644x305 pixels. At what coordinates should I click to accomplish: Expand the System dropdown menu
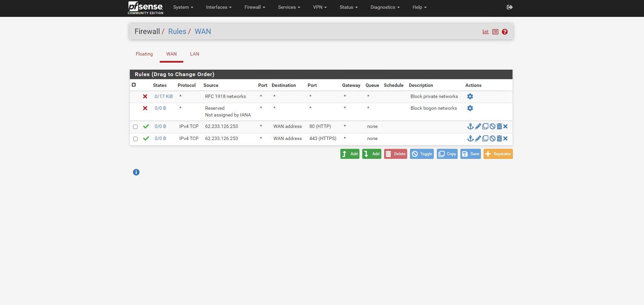point(183,7)
